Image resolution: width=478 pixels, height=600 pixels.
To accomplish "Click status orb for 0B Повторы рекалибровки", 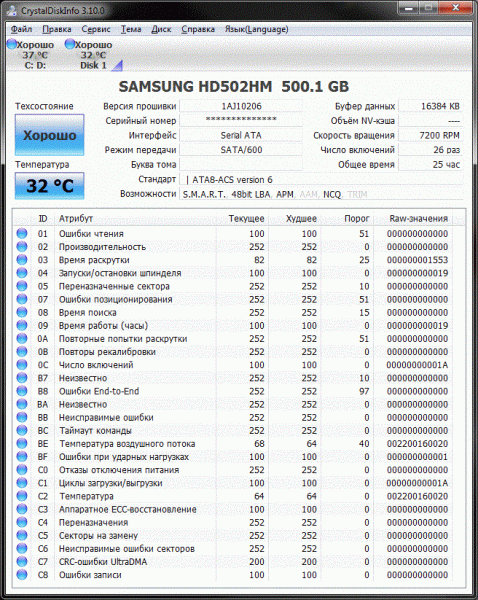I will point(22,352).
